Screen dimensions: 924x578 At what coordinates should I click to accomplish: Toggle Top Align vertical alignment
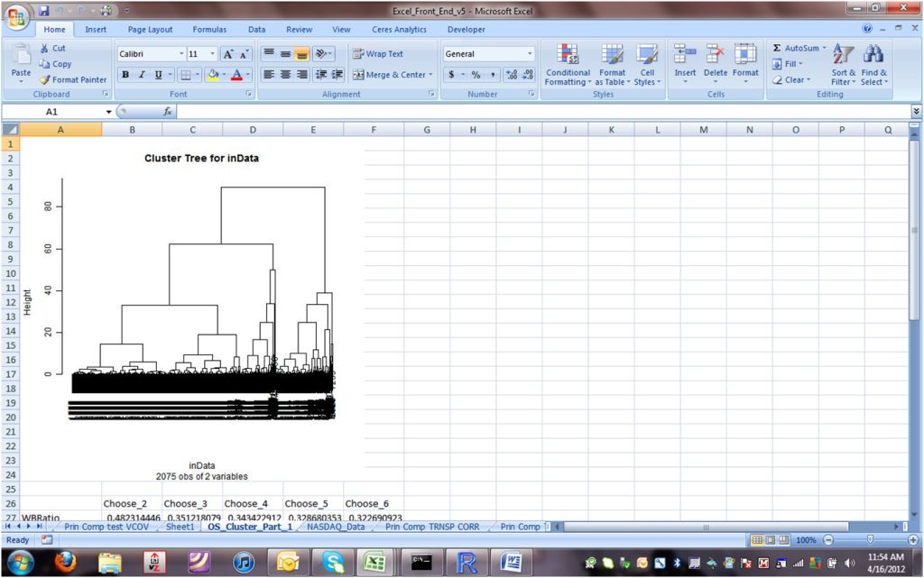269,54
